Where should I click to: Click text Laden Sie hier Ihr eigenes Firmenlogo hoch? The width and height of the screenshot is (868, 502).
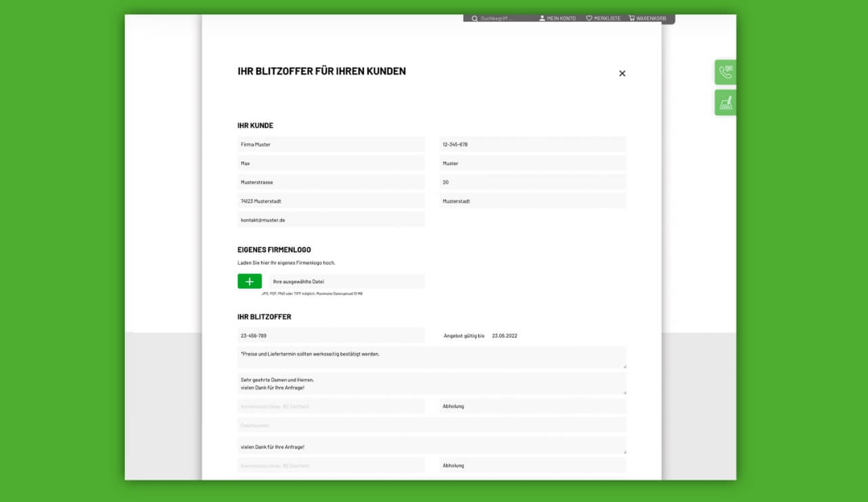point(286,263)
